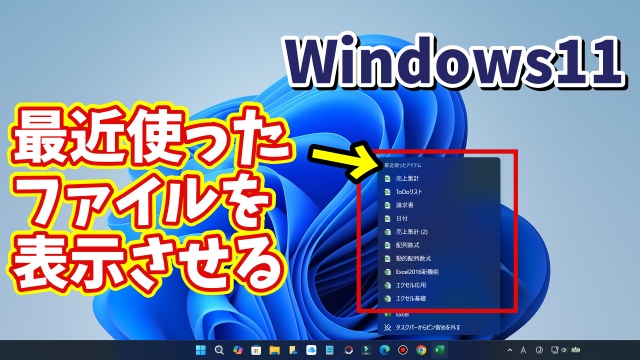Launch Google Chrome from taskbar

[421, 350]
